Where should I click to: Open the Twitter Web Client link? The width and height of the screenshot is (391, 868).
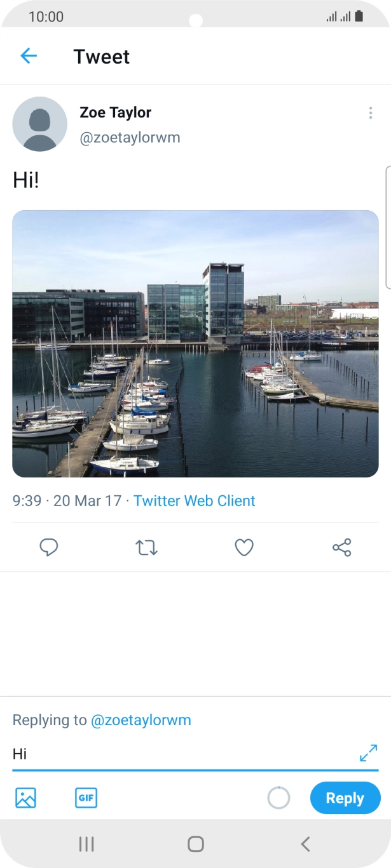194,500
